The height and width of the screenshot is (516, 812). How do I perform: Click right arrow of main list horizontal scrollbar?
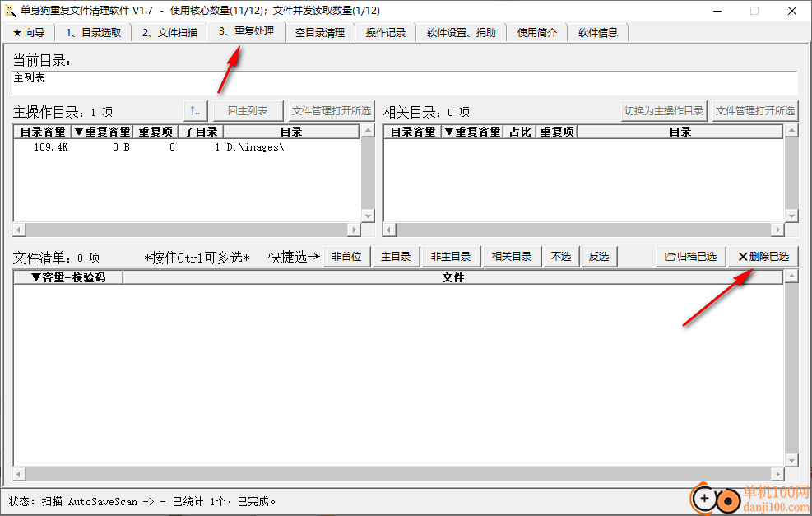(355, 230)
